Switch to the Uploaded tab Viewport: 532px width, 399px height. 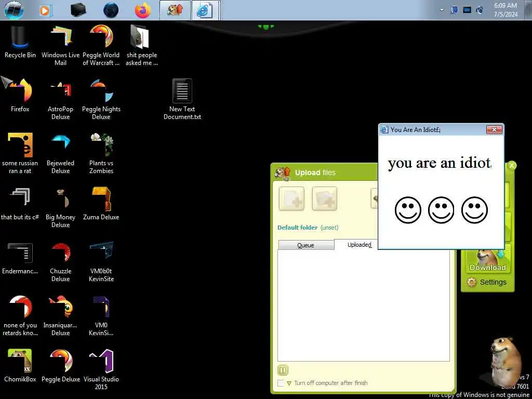tap(360, 245)
